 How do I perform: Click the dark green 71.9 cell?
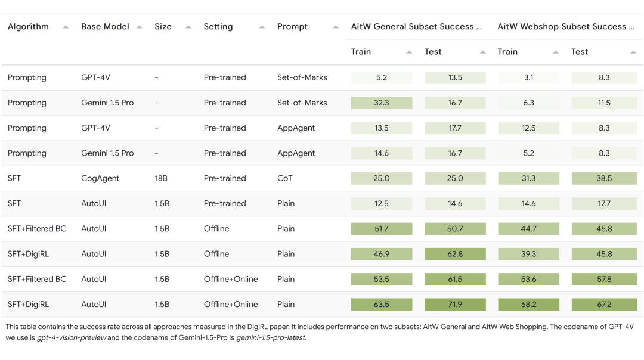click(x=455, y=305)
